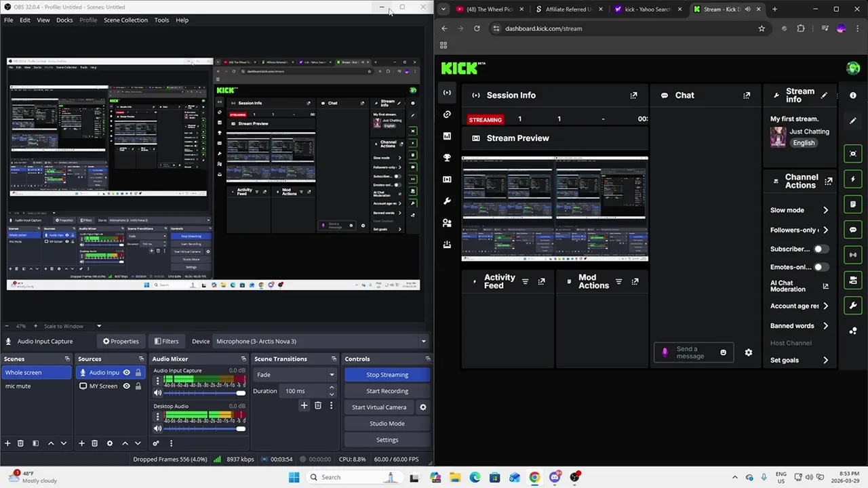868x488 pixels.
Task: Toggle visibility of Audio Input source
Action: [x=126, y=372]
